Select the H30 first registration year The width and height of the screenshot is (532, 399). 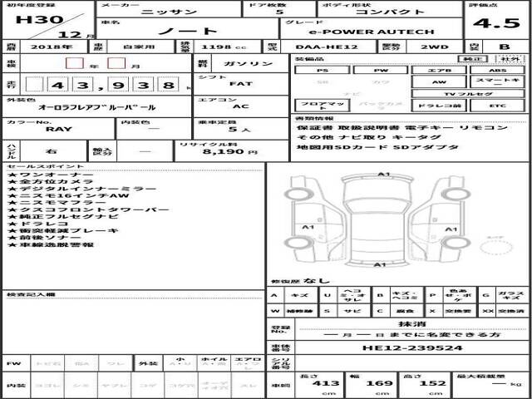coord(39,20)
